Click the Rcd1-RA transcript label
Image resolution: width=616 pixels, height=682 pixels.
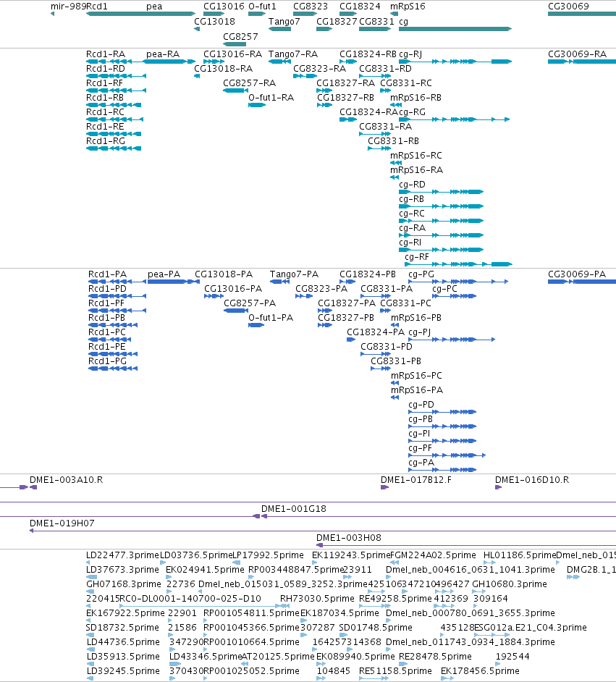[106, 54]
